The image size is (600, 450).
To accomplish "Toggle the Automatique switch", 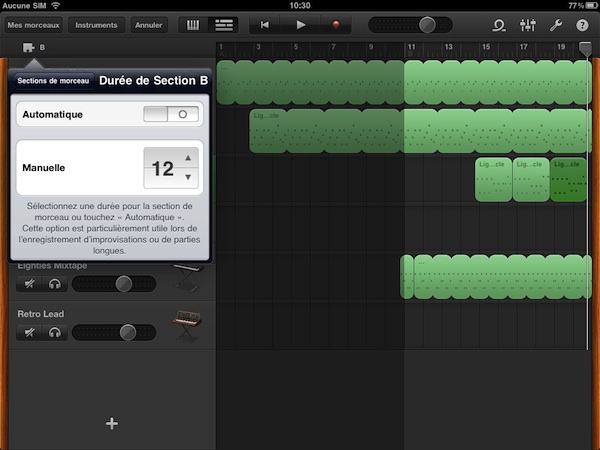I will [x=171, y=114].
